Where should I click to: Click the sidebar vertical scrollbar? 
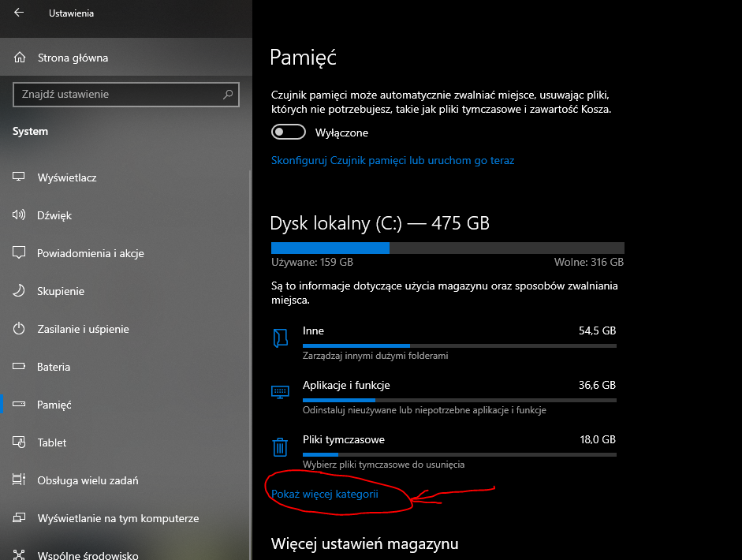[x=250, y=364]
